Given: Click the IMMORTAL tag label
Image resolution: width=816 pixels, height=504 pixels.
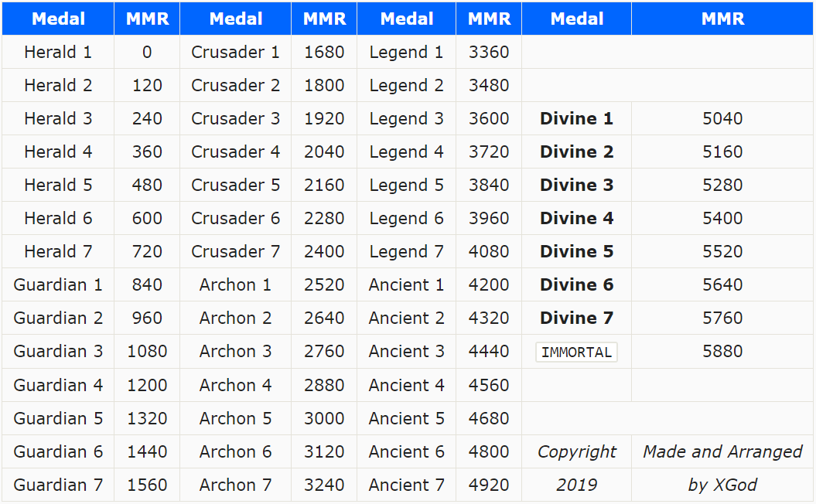Looking at the screenshot, I should pyautogui.click(x=576, y=352).
